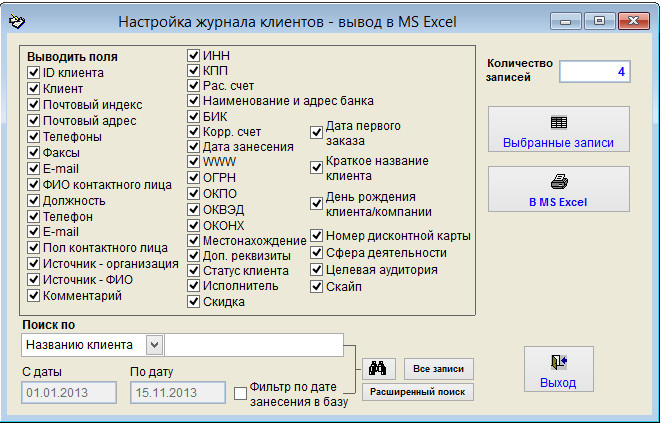This screenshot has height=423, width=662.
Task: Uncheck Номер дисконтной карты field
Action: [317, 236]
